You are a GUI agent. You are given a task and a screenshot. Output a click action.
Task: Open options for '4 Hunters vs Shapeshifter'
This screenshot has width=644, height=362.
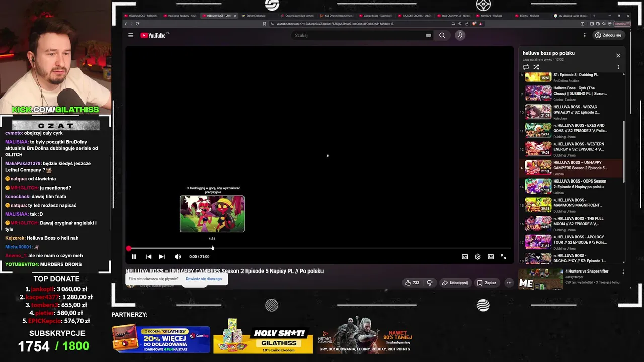[623, 272]
